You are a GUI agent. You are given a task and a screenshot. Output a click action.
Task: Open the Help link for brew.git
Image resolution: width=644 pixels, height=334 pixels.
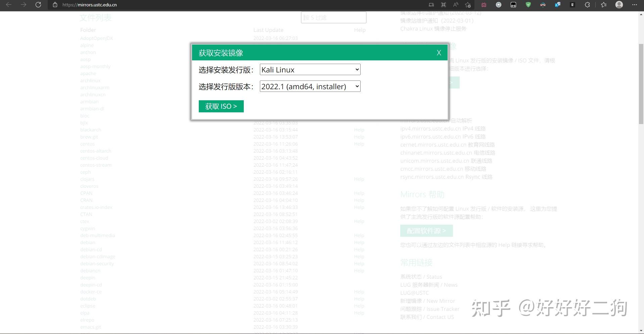tap(359, 137)
